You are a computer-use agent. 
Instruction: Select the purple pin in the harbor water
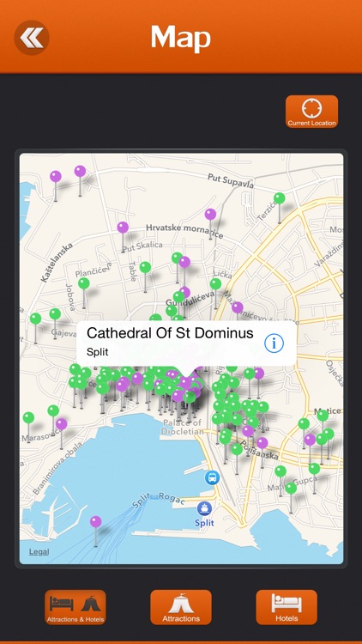tap(95, 522)
